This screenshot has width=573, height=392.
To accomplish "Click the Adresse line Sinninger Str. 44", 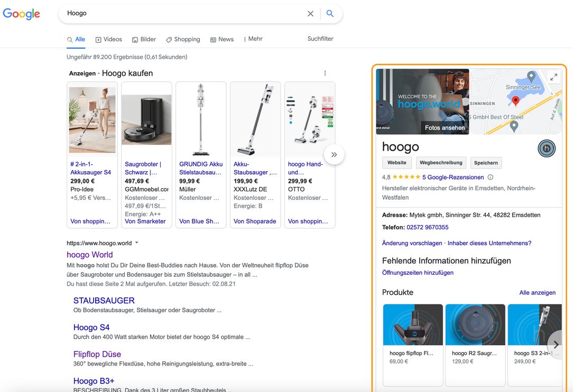I will coord(461,215).
